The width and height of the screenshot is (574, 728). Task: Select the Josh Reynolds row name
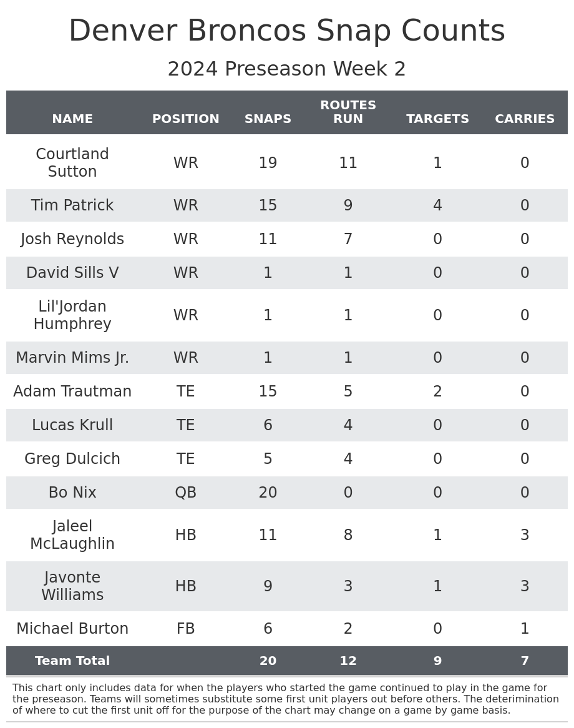(x=72, y=239)
